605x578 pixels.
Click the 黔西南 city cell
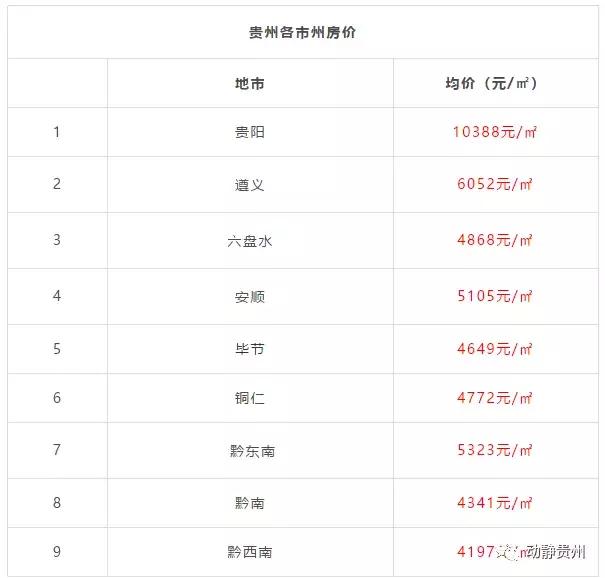click(x=251, y=552)
